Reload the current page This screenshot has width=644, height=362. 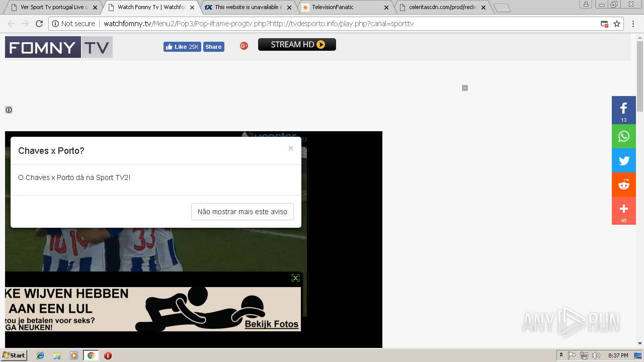tap(39, 24)
